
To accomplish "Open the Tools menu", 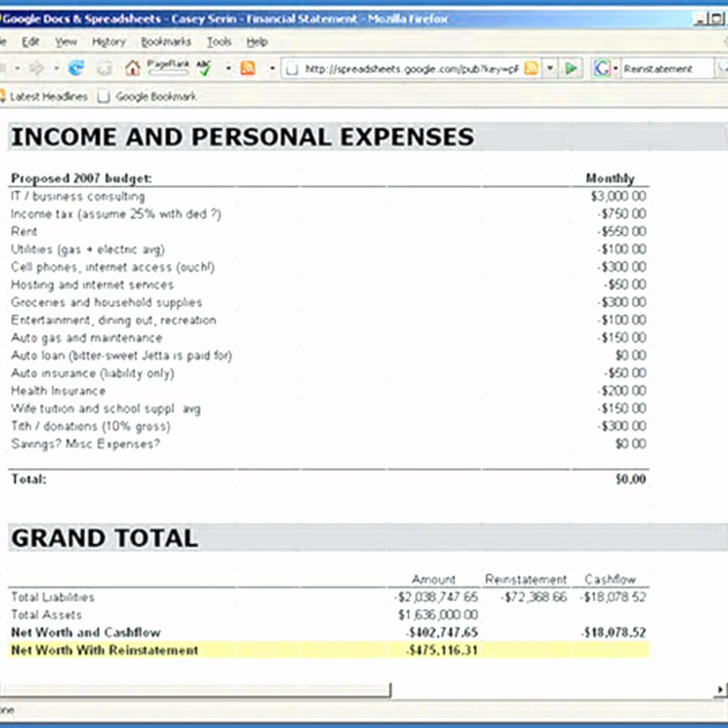I will click(218, 42).
